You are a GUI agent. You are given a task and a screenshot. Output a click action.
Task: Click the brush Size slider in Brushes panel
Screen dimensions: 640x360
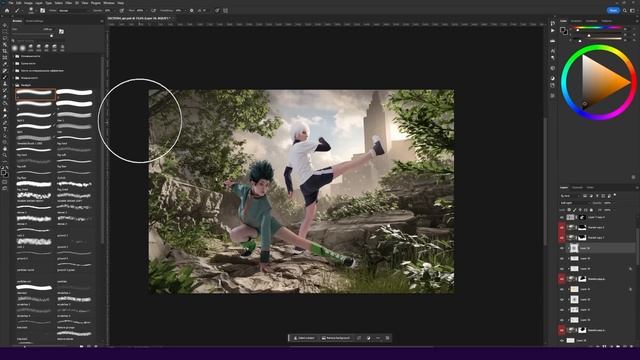(33, 36)
